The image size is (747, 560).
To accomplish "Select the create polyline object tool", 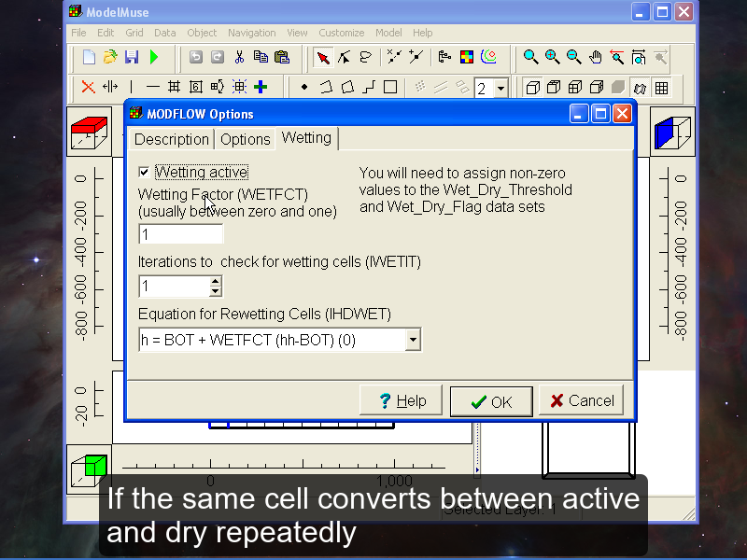I will 326,87.
